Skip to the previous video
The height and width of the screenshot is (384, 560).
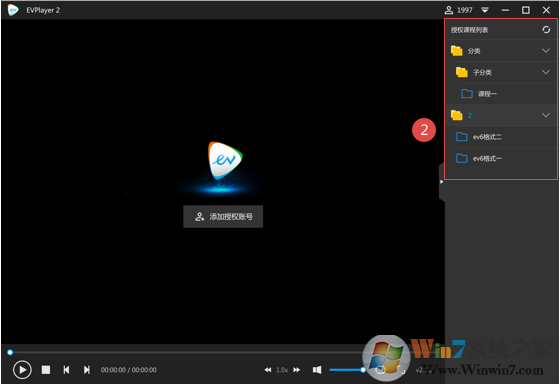point(66,370)
